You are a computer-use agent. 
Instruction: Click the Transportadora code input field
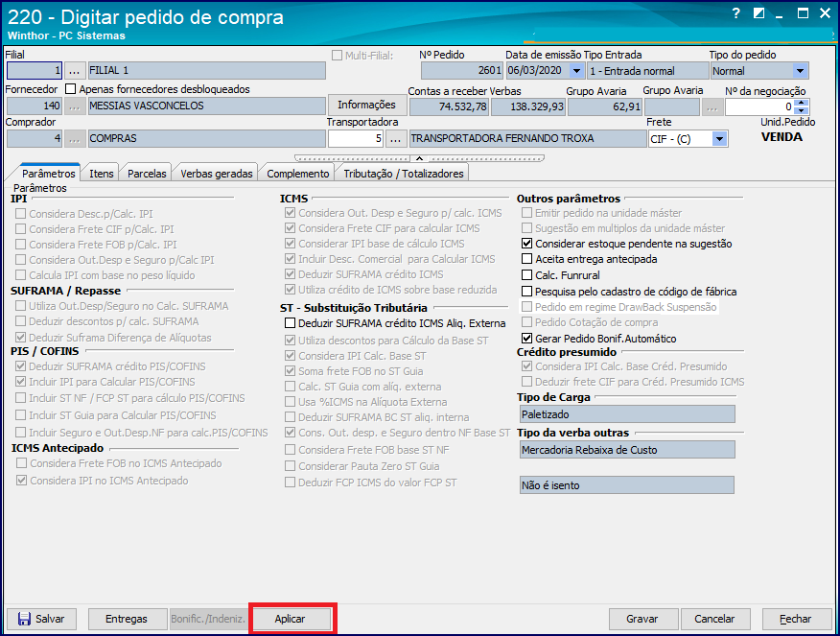(x=356, y=139)
